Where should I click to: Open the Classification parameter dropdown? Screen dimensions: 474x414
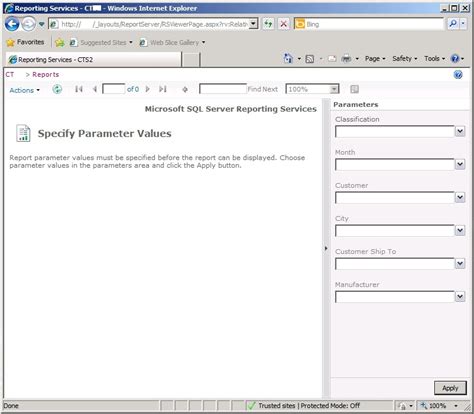[x=460, y=131]
